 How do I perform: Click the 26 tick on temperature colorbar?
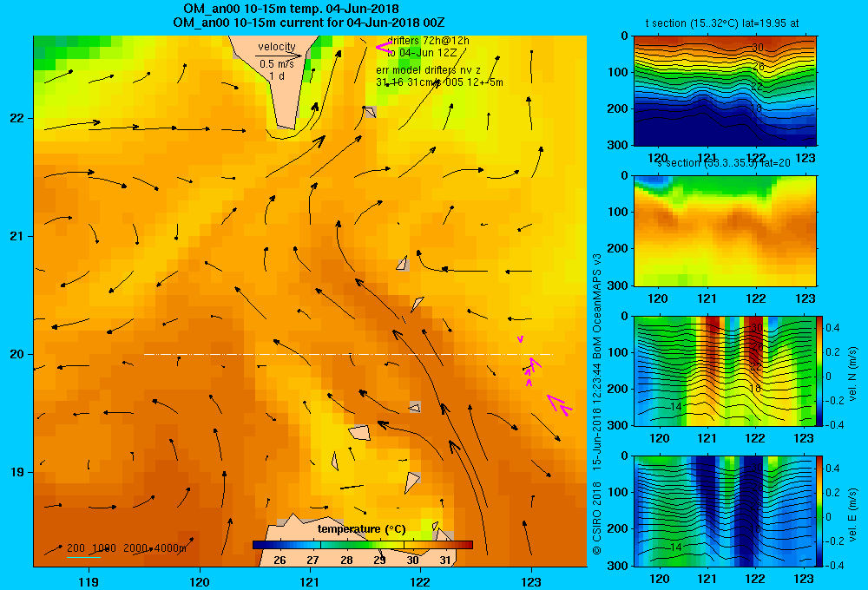pos(280,560)
